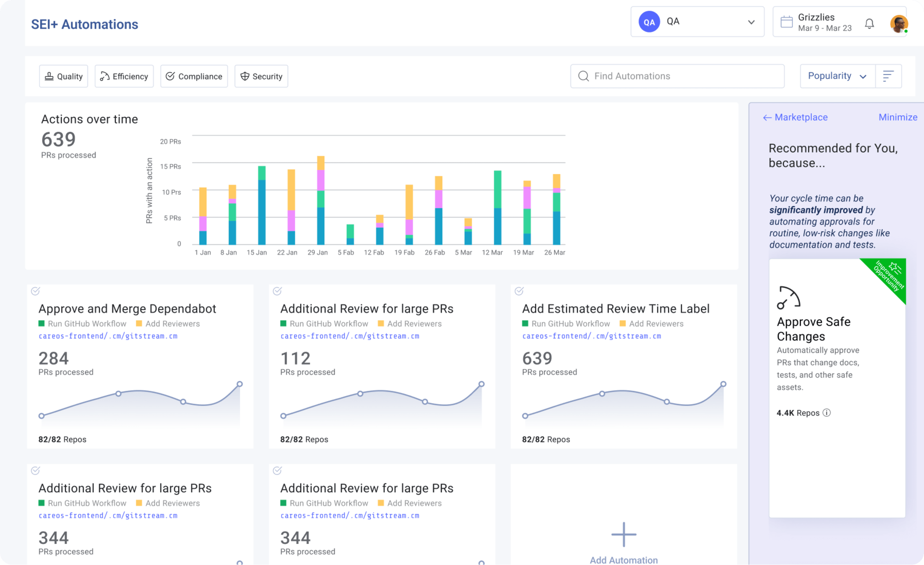This screenshot has height=565, width=924.
Task: Click the 5 Fab bar in the chart
Action: pyautogui.click(x=350, y=234)
